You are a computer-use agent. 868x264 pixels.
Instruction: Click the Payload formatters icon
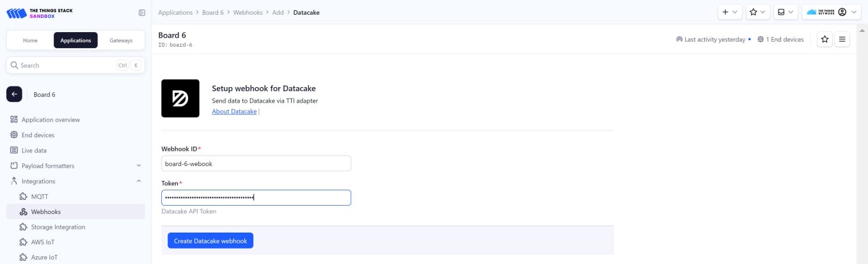(14, 166)
